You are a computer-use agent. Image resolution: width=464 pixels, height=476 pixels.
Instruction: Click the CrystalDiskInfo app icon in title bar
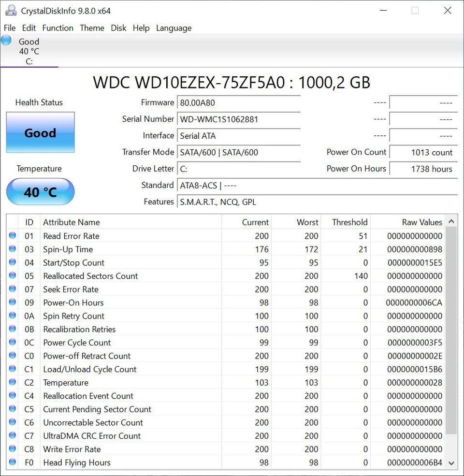coord(11,11)
